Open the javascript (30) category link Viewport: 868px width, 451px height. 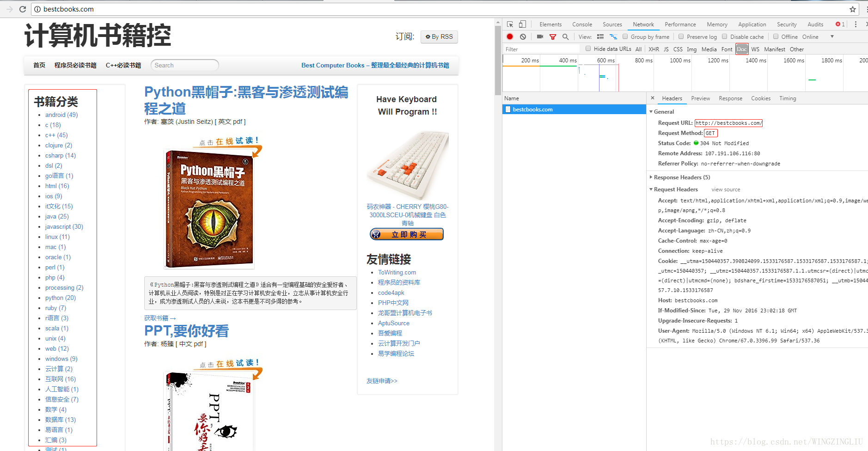[x=64, y=226]
